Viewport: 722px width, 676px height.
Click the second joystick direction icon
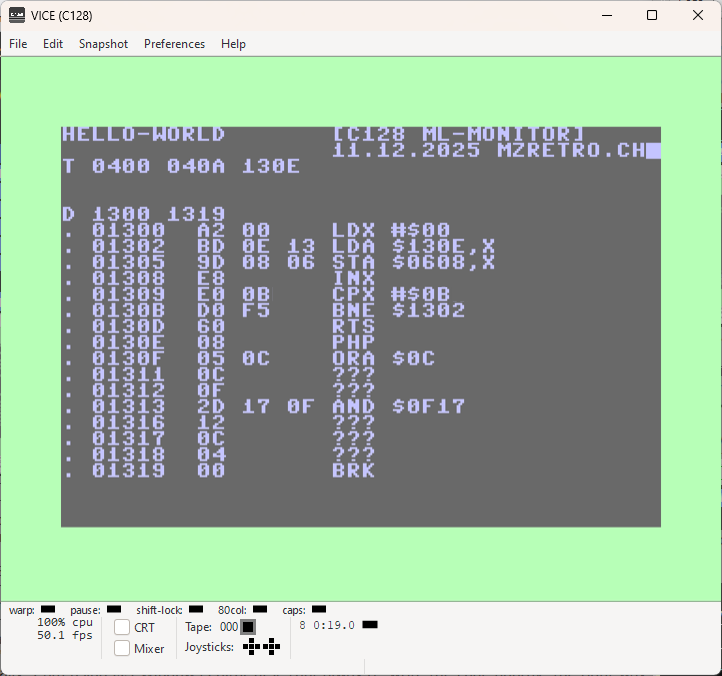coord(271,647)
